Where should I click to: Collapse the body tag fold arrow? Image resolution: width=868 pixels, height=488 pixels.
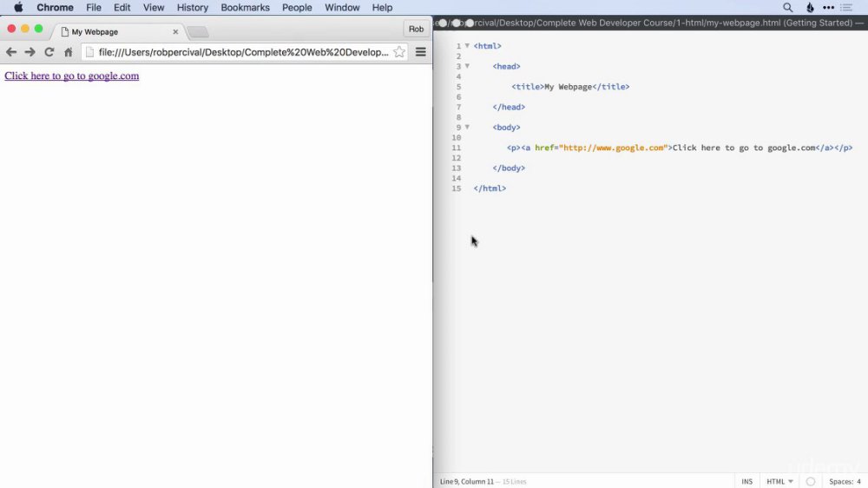[467, 127]
